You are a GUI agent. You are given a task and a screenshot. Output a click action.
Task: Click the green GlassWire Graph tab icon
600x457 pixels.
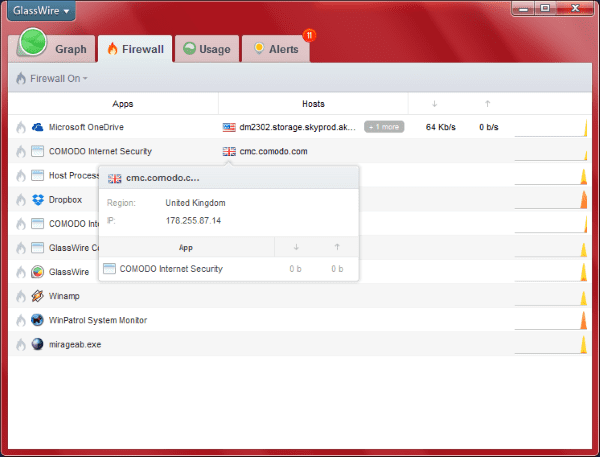[33, 41]
